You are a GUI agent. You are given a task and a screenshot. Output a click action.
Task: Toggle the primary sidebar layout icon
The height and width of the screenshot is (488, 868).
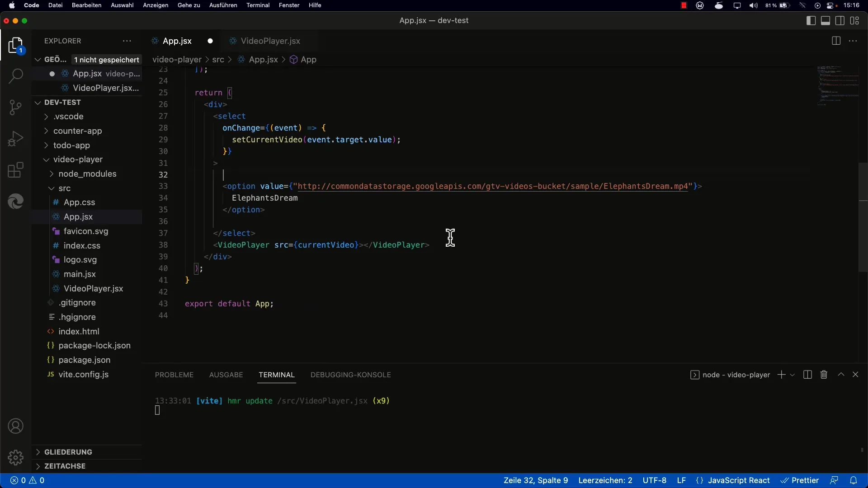point(811,21)
